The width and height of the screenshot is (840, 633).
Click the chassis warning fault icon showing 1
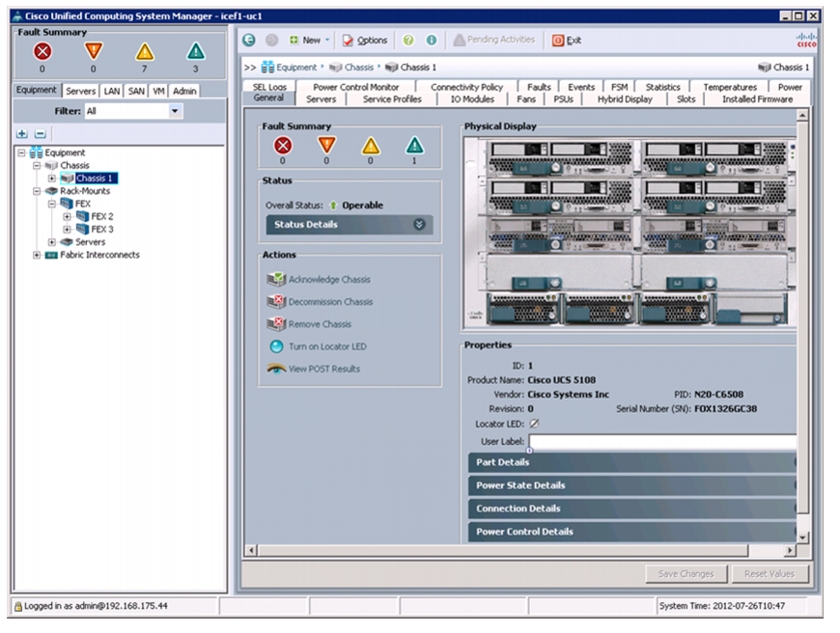click(414, 146)
